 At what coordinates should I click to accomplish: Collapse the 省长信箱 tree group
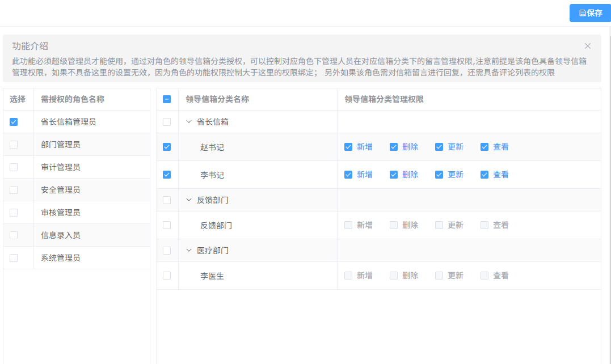coord(189,122)
